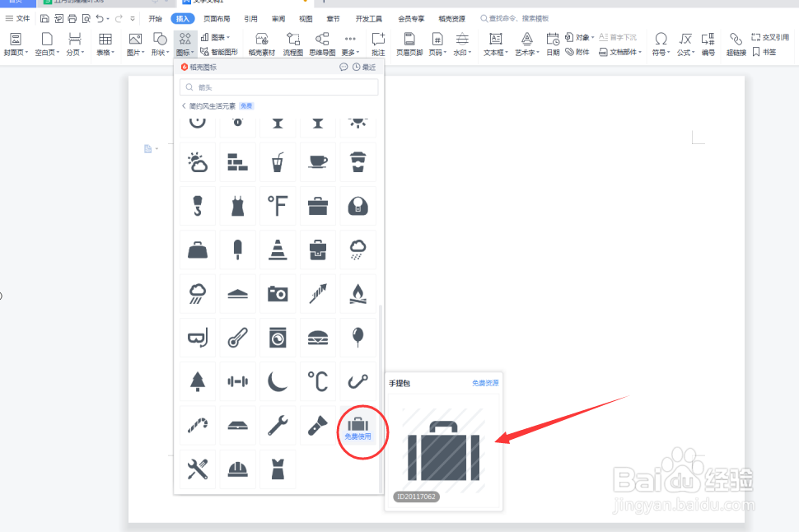Open the 图标 dropdown in ribbon
Viewport: 799px width, 532px height.
(185, 44)
